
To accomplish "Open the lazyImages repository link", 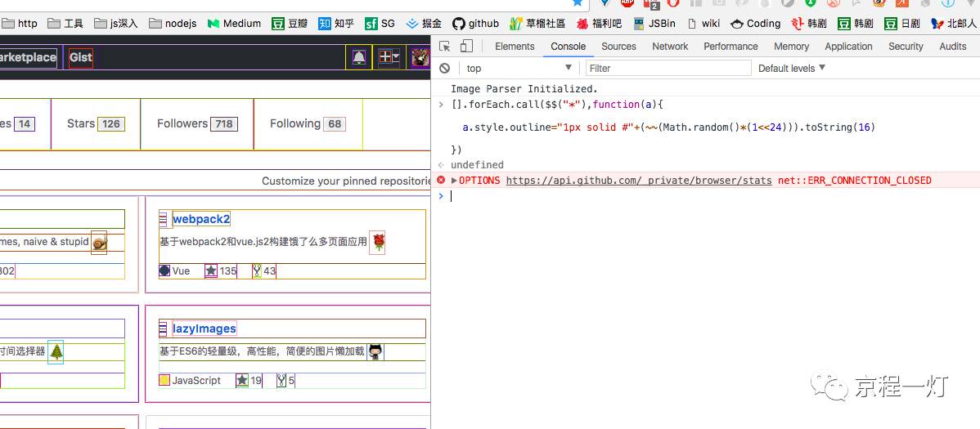I will click(205, 328).
